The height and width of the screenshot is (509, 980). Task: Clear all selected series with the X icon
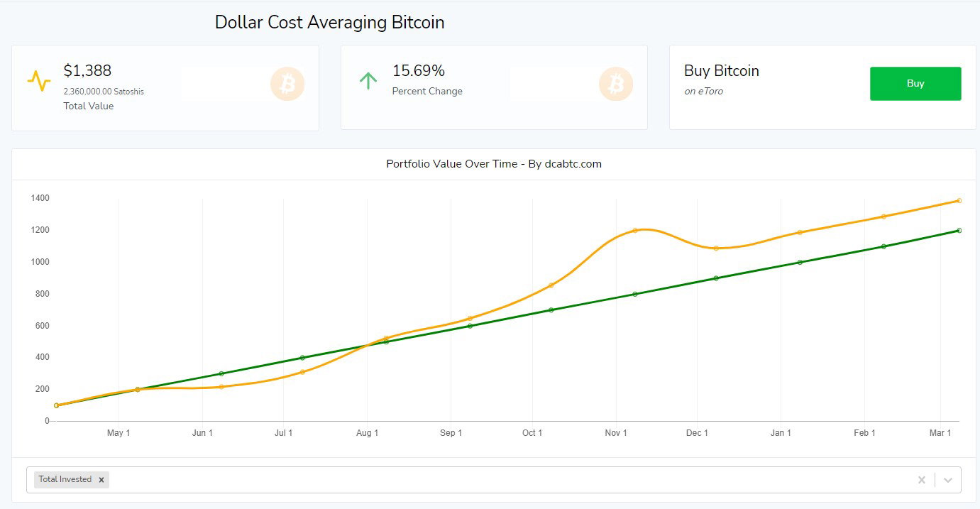[921, 480]
